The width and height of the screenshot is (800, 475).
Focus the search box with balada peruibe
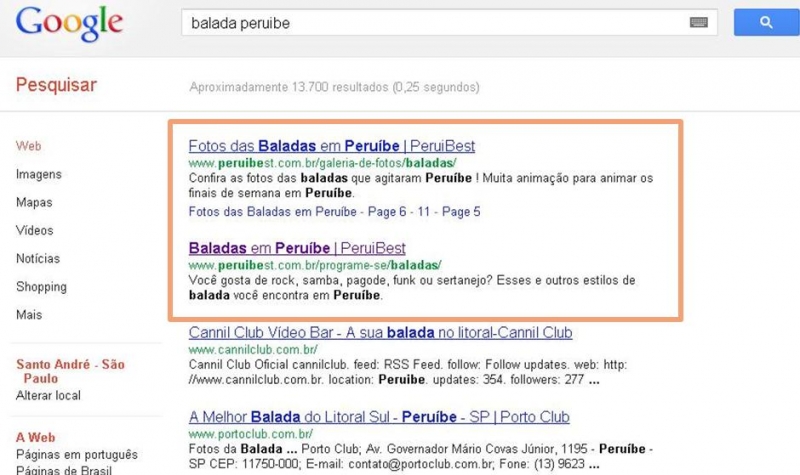click(449, 22)
